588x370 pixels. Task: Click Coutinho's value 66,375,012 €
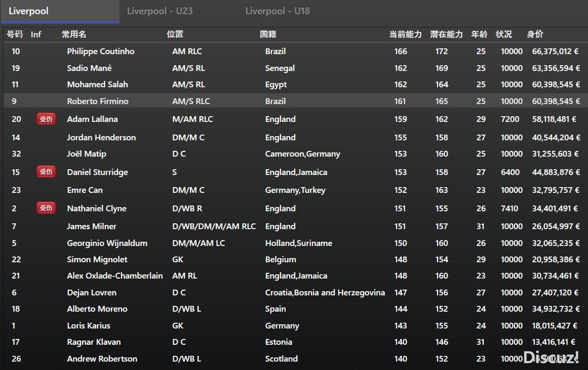555,52
